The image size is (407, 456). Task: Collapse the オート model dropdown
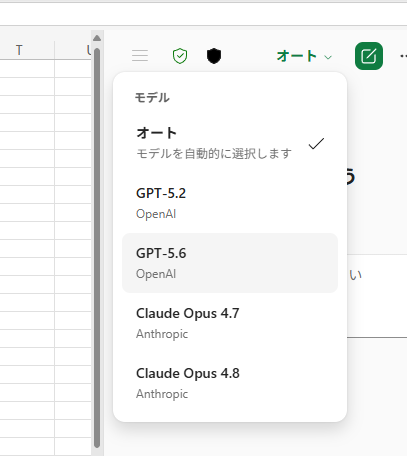pos(304,56)
